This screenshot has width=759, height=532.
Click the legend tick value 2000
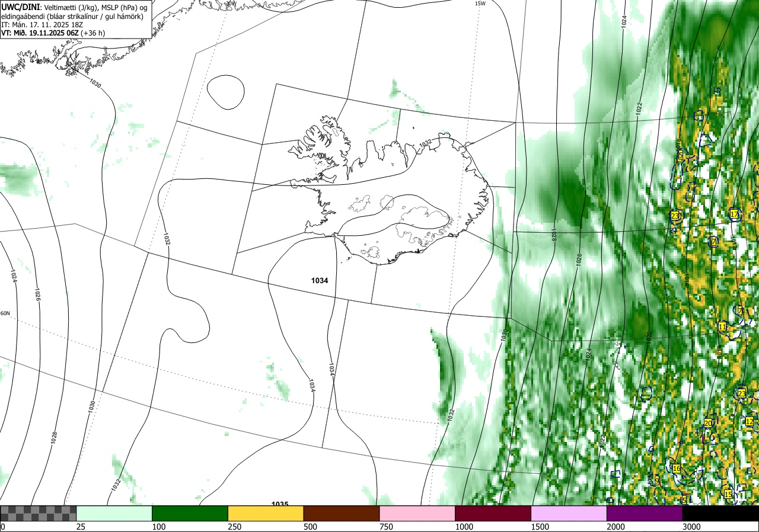click(x=616, y=527)
